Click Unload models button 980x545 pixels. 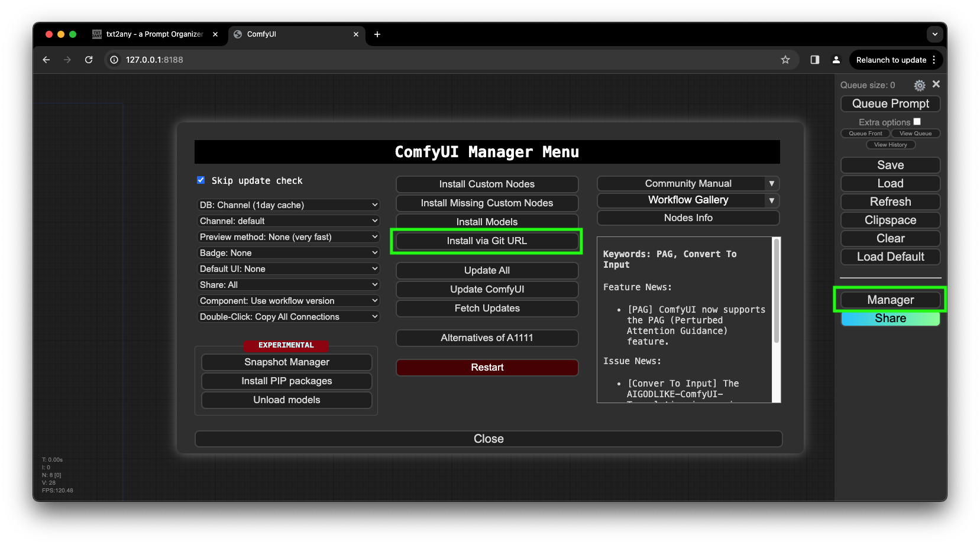pyautogui.click(x=287, y=400)
